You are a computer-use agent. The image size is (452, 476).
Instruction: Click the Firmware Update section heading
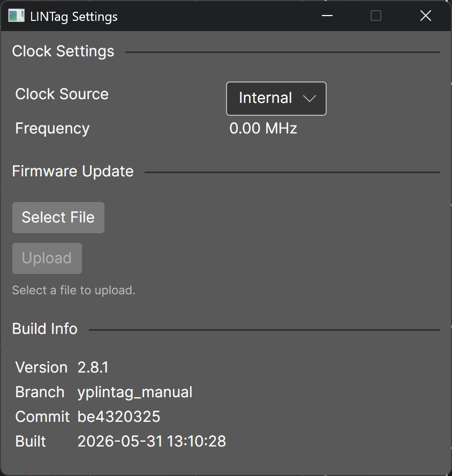pos(73,171)
